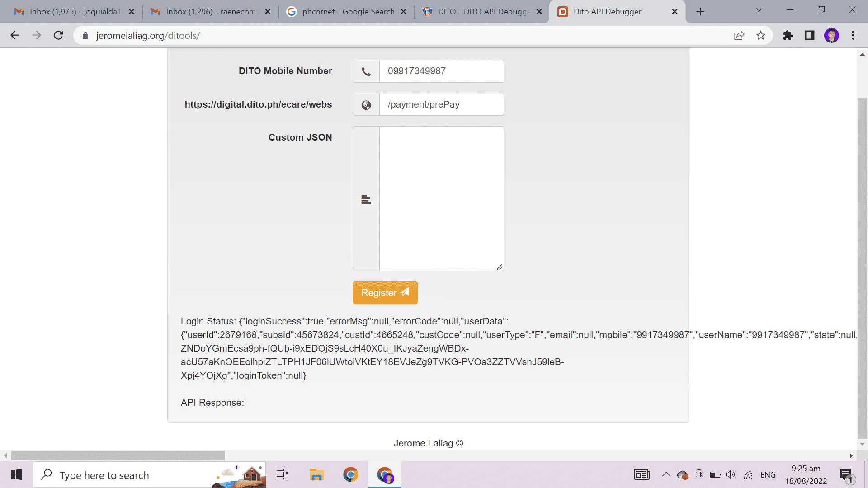Show hidden system tray icons
Image resolution: width=868 pixels, height=488 pixels.
point(666,474)
